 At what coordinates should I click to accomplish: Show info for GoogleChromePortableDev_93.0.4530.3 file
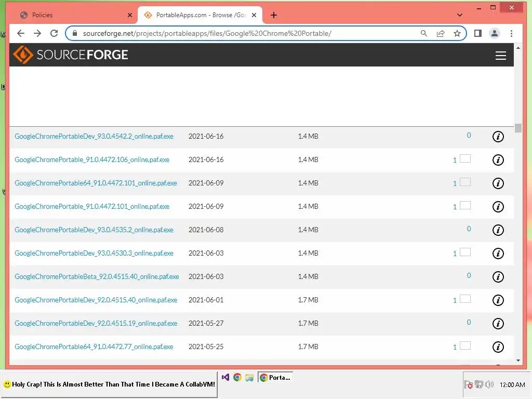(x=498, y=254)
